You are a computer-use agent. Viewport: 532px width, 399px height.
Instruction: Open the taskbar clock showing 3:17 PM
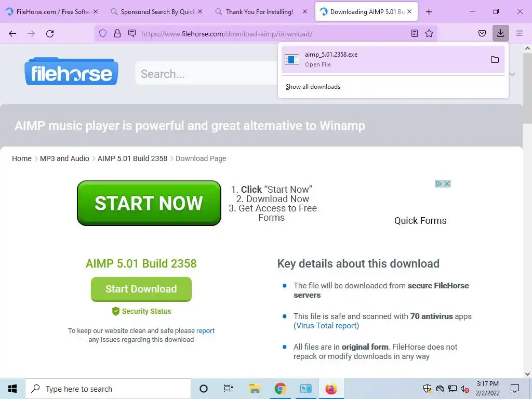coord(487,389)
